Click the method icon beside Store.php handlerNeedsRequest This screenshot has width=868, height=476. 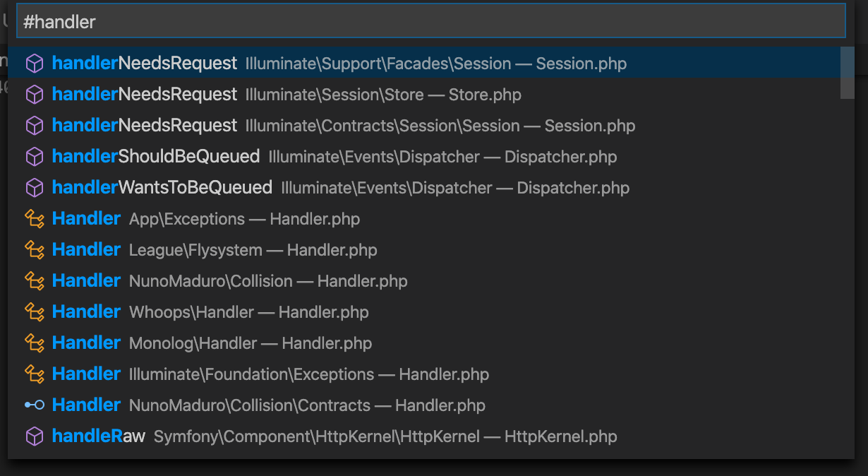(x=35, y=95)
